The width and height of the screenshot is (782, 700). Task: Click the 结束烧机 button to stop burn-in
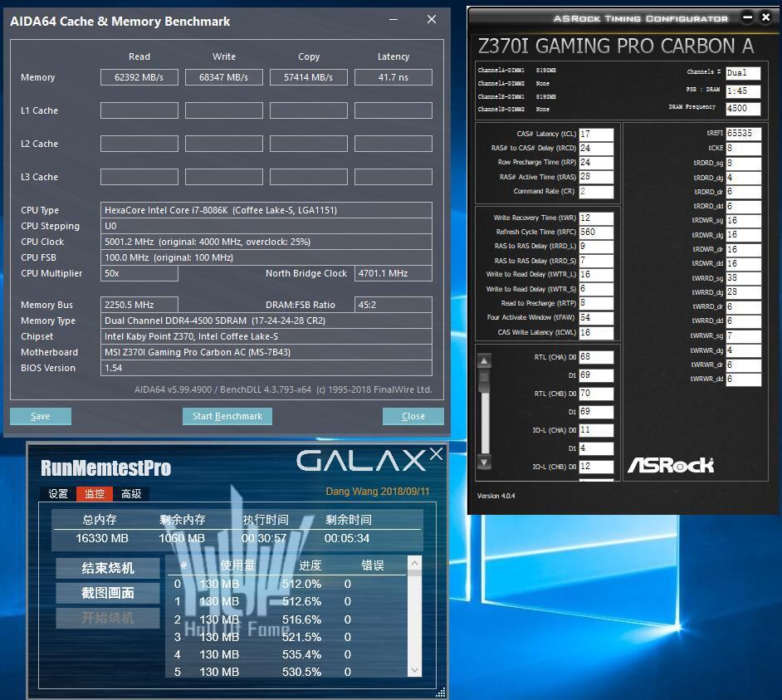point(108,568)
